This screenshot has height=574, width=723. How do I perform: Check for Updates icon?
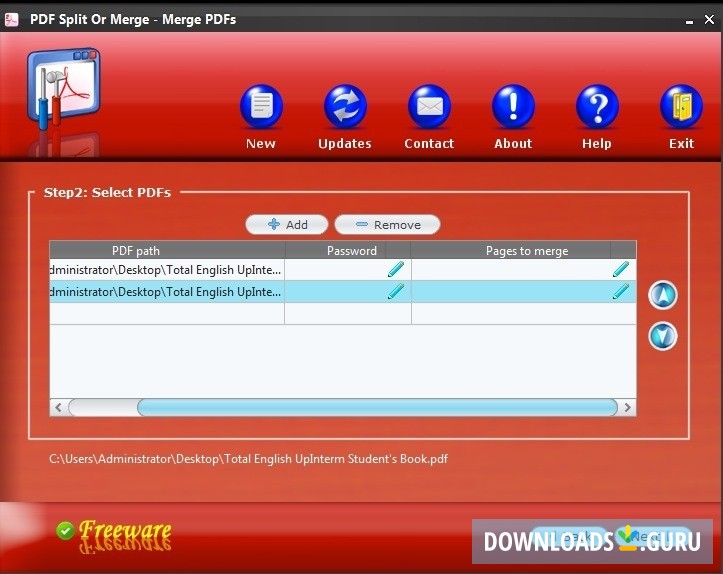pos(345,107)
